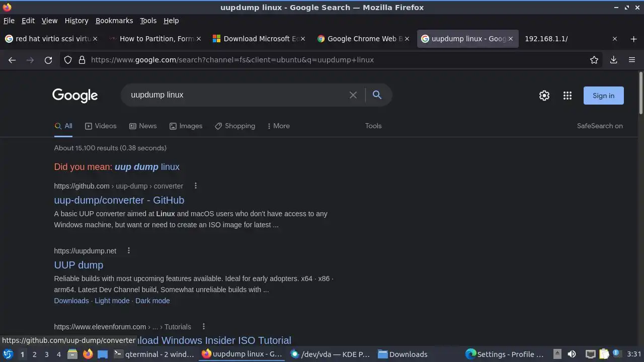
Task: Show Images search results
Action: [x=186, y=126]
